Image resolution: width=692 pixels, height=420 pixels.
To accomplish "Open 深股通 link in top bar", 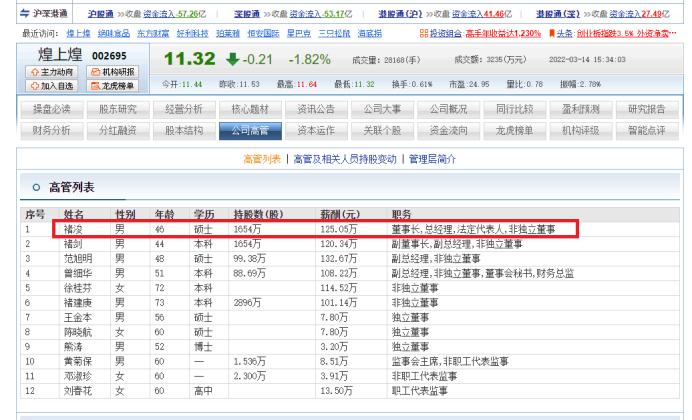I will (247, 14).
